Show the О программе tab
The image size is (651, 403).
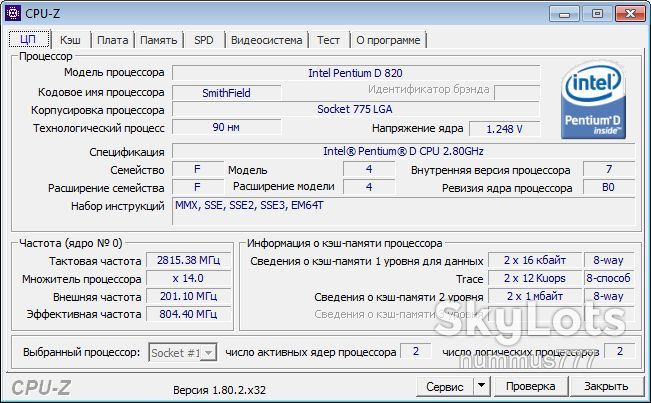388,40
